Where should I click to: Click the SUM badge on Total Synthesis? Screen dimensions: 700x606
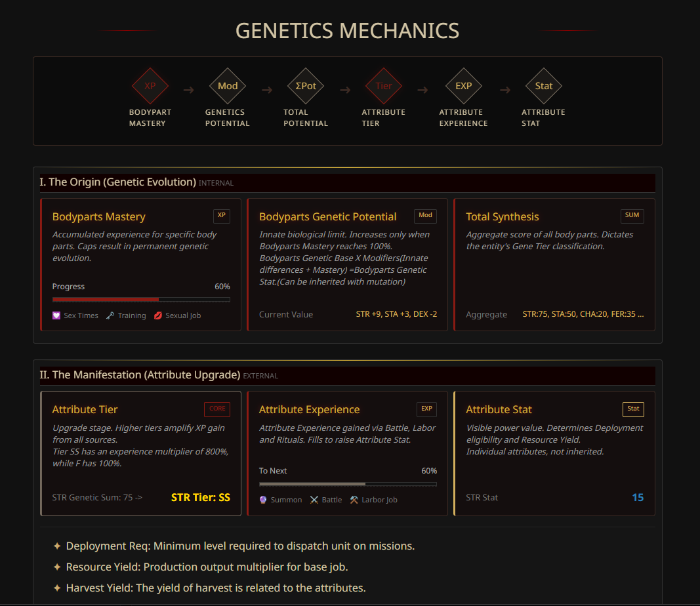(x=632, y=215)
